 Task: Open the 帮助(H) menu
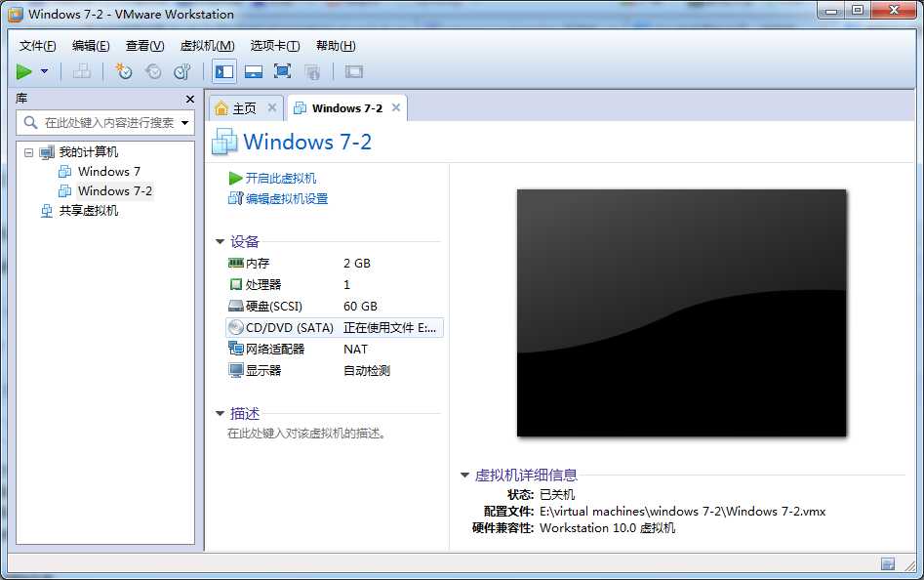(x=336, y=45)
